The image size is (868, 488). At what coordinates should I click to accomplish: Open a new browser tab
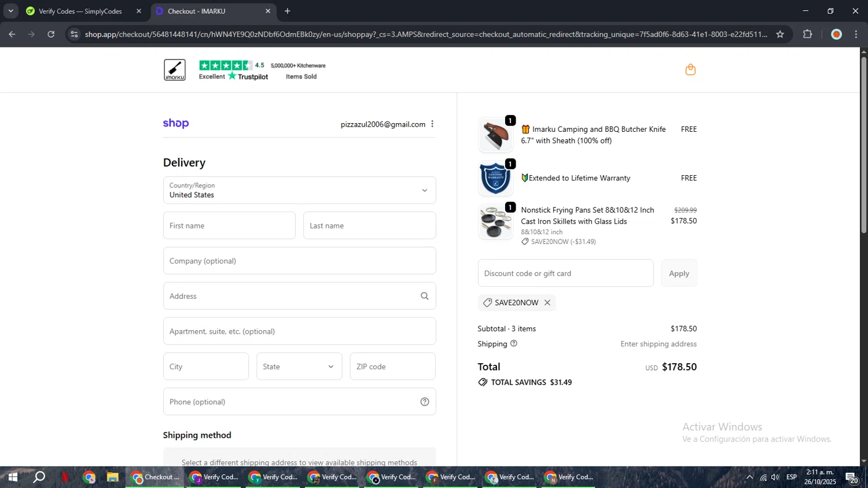click(x=288, y=11)
